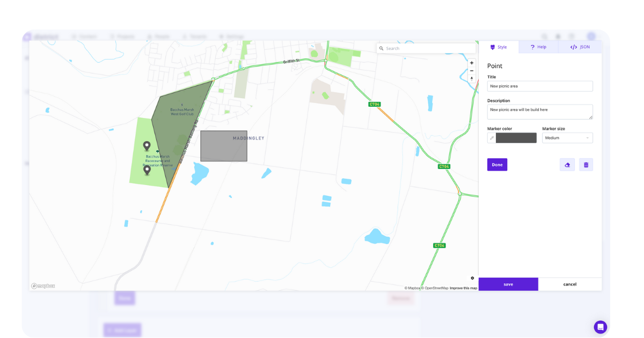Viewport: 644px width, 338px height.
Task: Open the Marker size dropdown
Action: (x=567, y=137)
